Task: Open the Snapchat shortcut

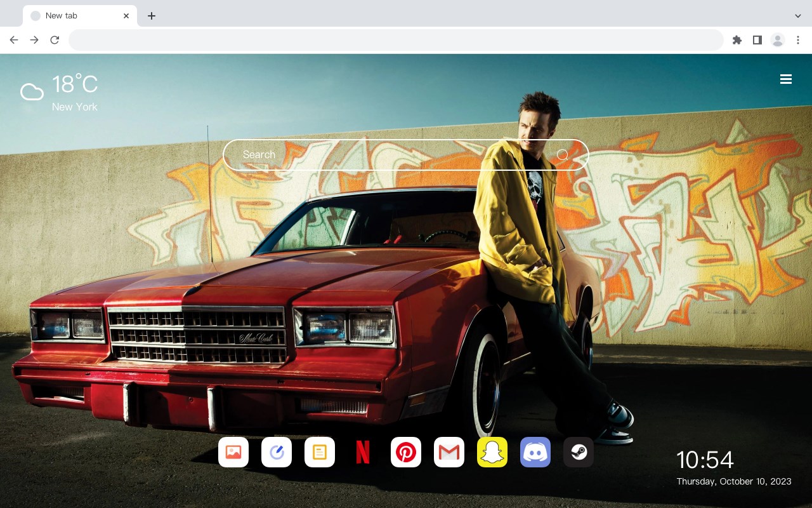Action: [492, 452]
